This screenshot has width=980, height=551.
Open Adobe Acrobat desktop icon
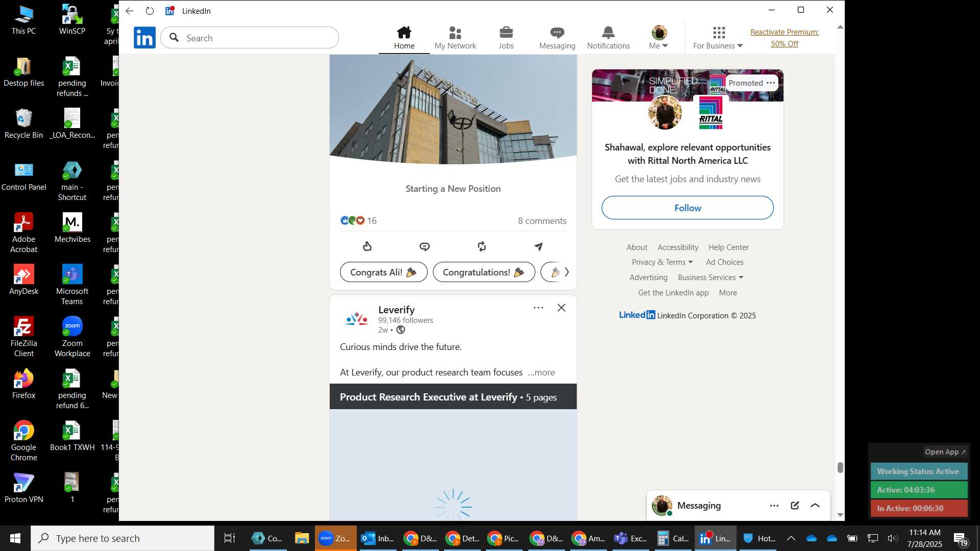tap(24, 233)
